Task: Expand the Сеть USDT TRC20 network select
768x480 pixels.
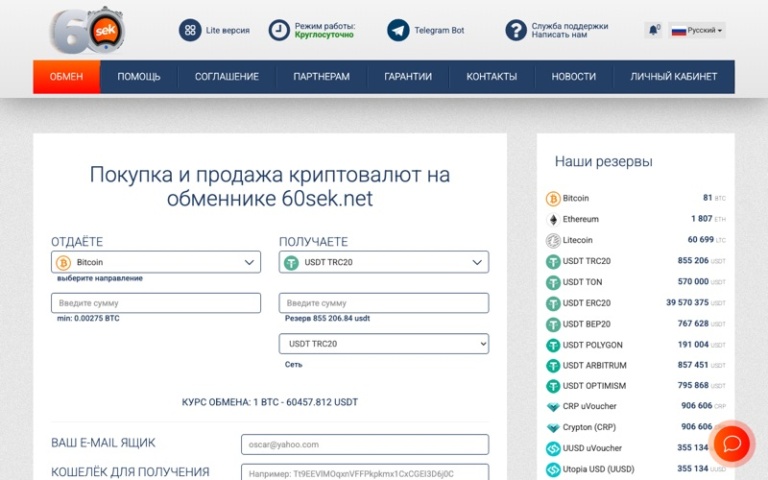Action: 384,344
